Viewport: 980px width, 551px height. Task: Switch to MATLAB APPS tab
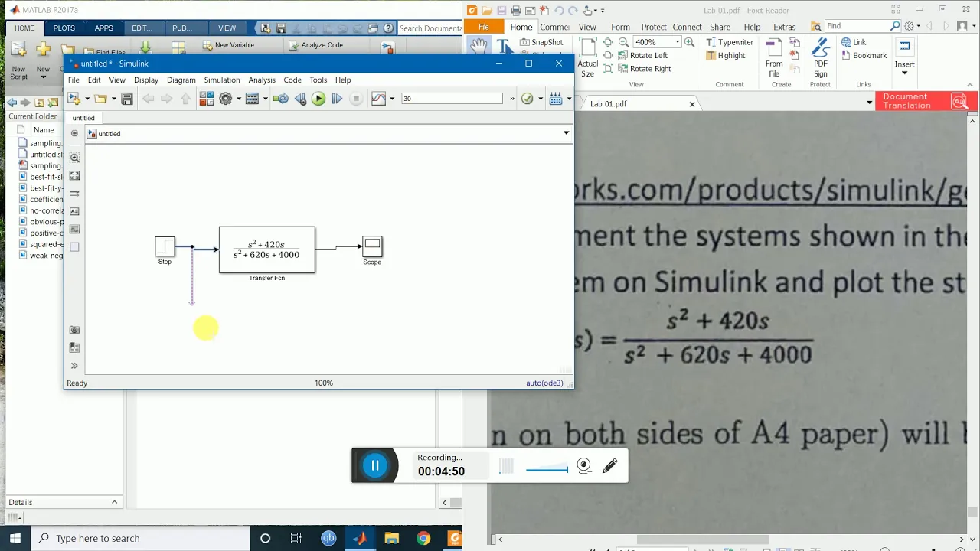pos(104,28)
